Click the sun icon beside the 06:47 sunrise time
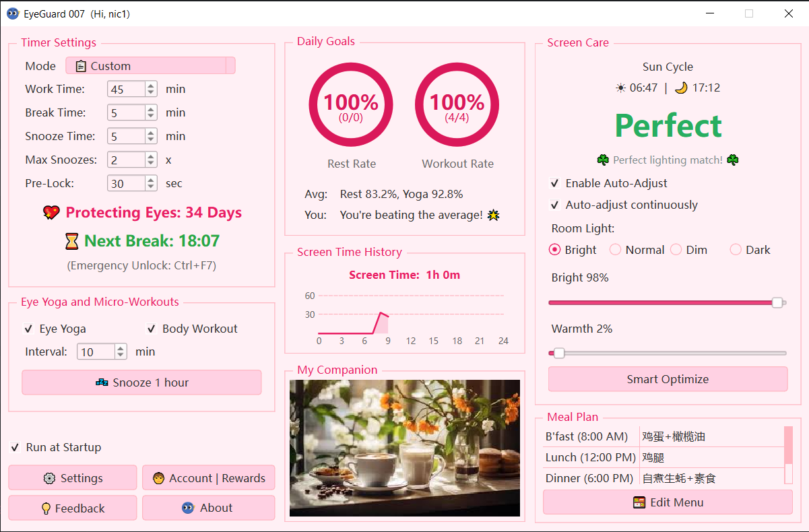This screenshot has width=809, height=532. tap(620, 88)
